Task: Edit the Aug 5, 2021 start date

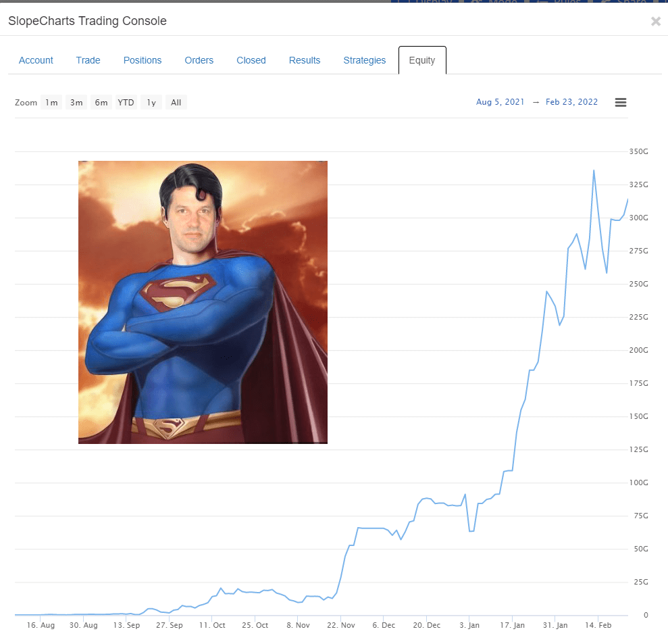Action: (500, 102)
